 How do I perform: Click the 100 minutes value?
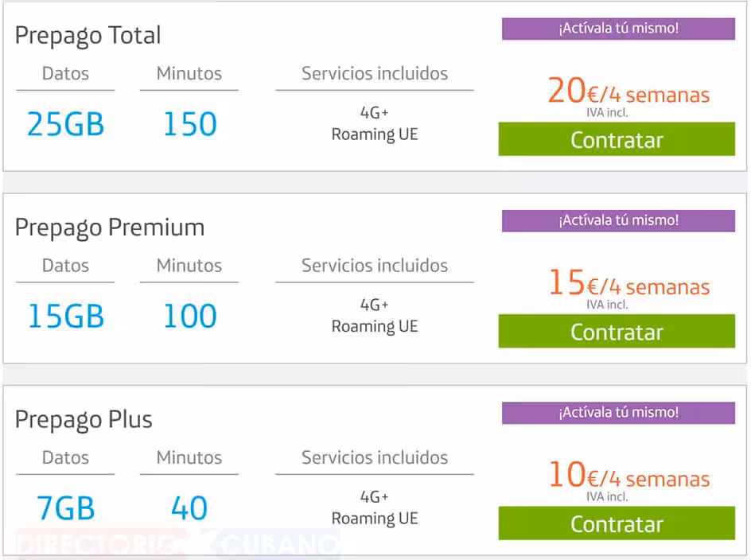tap(189, 317)
